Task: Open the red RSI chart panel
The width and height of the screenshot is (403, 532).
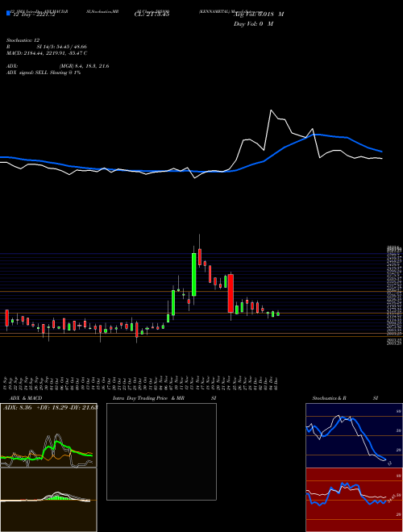Action: [x=354, y=500]
